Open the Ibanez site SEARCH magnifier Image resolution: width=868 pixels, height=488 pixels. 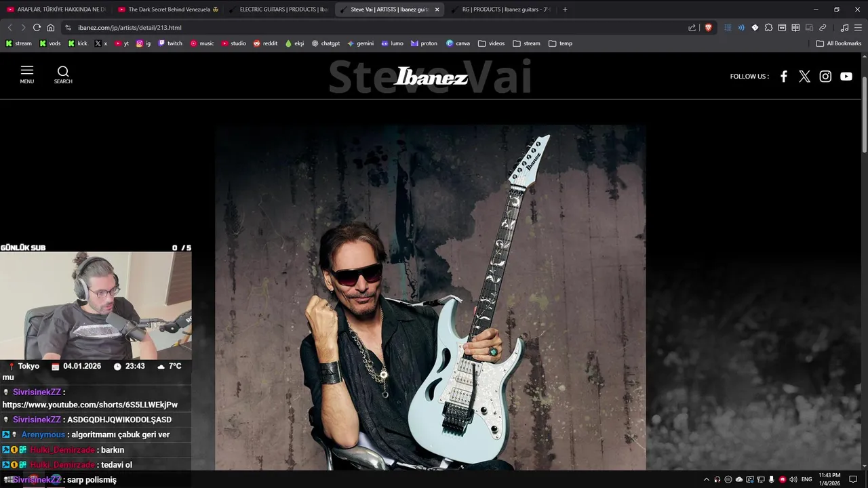(x=63, y=75)
